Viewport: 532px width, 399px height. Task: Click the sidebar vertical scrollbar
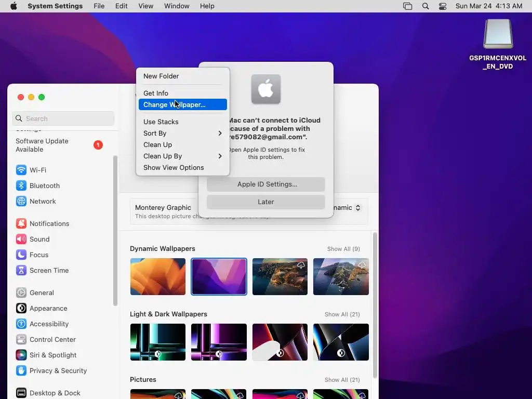coord(115,231)
